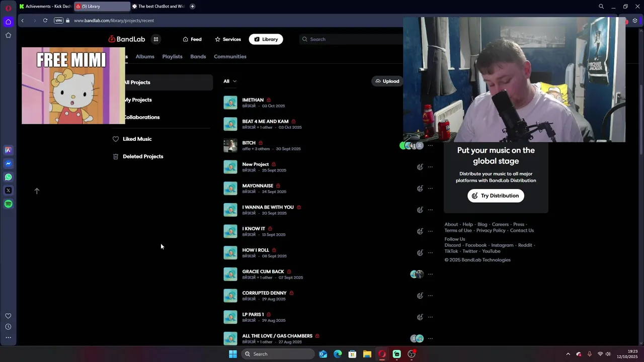The width and height of the screenshot is (644, 362).
Task: Click distribution icon for CORRUPTED DENNY row
Action: tap(420, 296)
